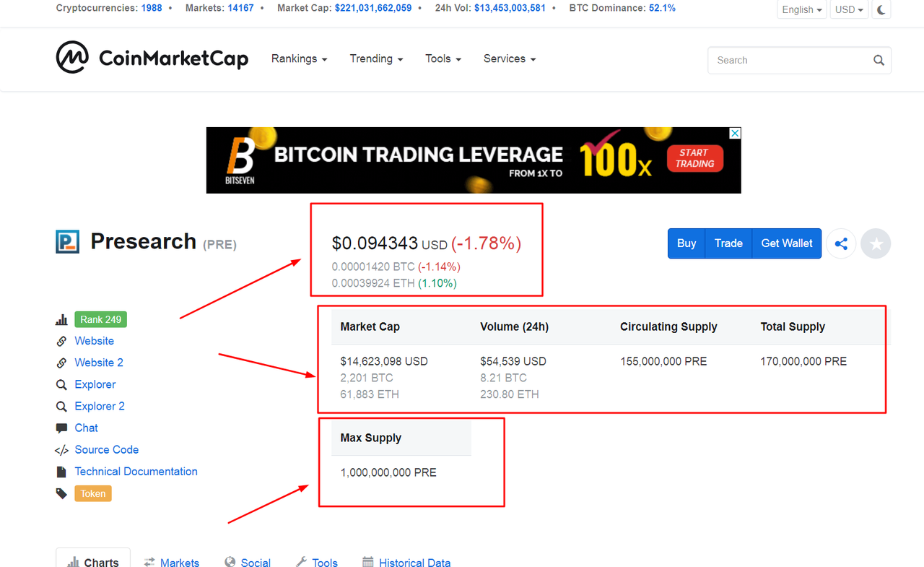Image resolution: width=924 pixels, height=567 pixels.
Task: Click the Rank 249 badge
Action: point(101,319)
